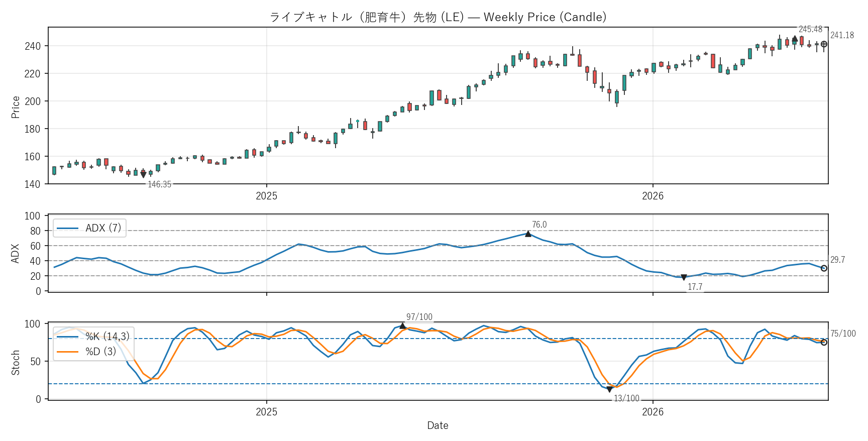This screenshot has height=441, width=868.
Task: Click the Stoch y-axis label
Action: 16,362
